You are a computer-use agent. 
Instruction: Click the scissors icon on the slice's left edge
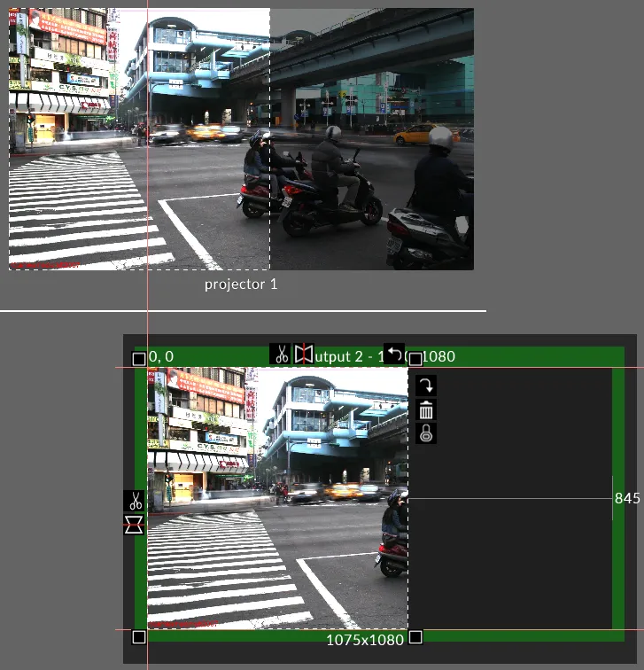pyautogui.click(x=134, y=501)
